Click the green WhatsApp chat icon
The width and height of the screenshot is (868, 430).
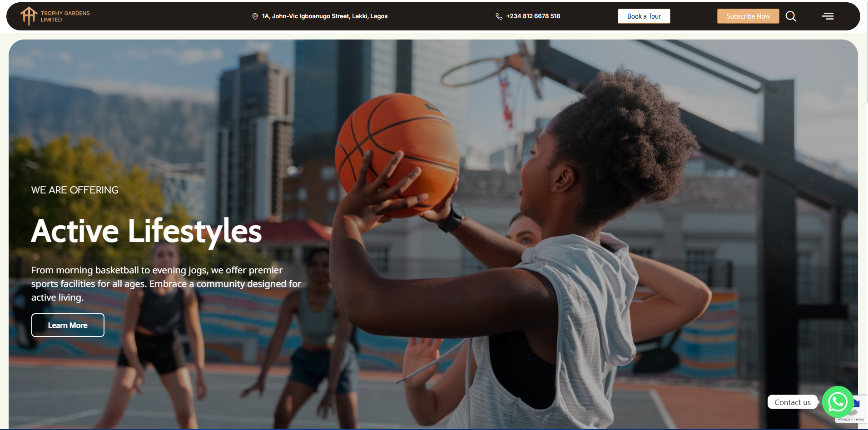click(x=838, y=402)
